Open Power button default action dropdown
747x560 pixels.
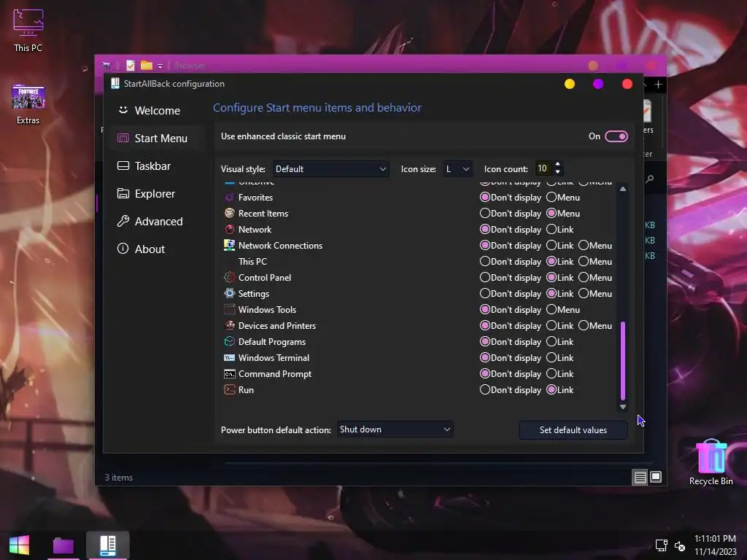tap(395, 429)
